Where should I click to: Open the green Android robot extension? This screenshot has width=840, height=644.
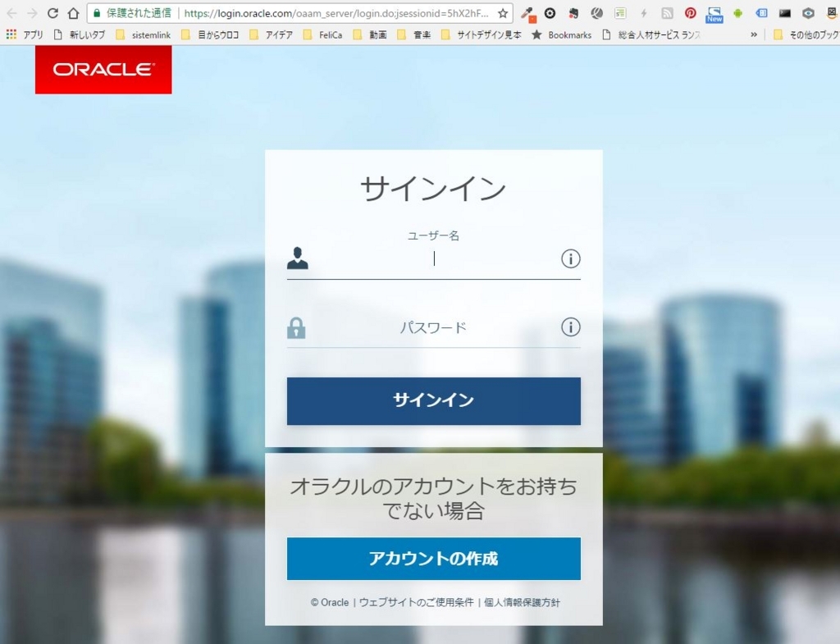[x=737, y=13]
